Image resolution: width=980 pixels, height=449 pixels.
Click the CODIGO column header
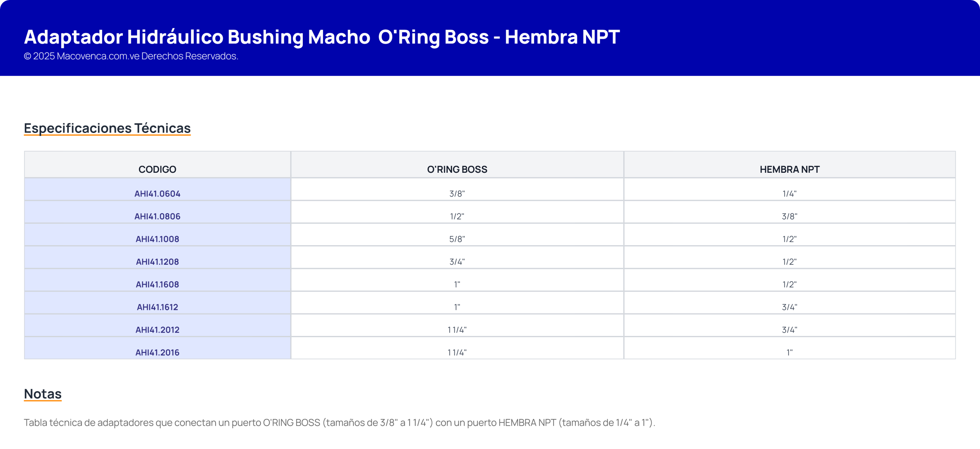click(157, 169)
